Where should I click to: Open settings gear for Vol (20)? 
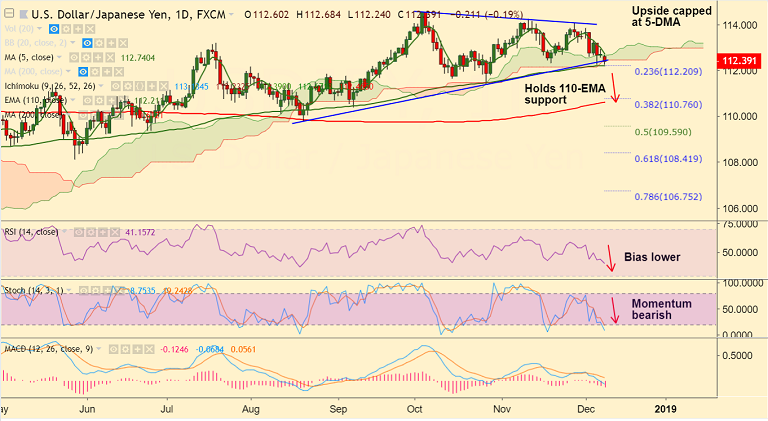point(66,29)
